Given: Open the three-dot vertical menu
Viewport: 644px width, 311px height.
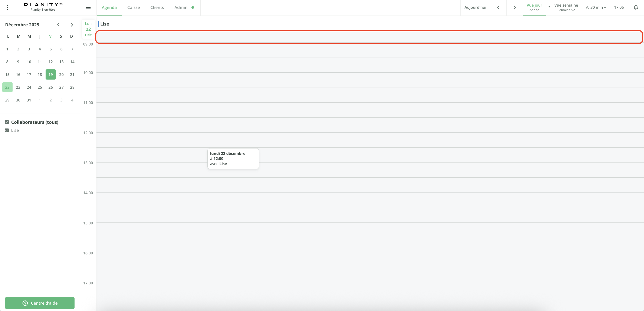Looking at the screenshot, I should (7, 7).
